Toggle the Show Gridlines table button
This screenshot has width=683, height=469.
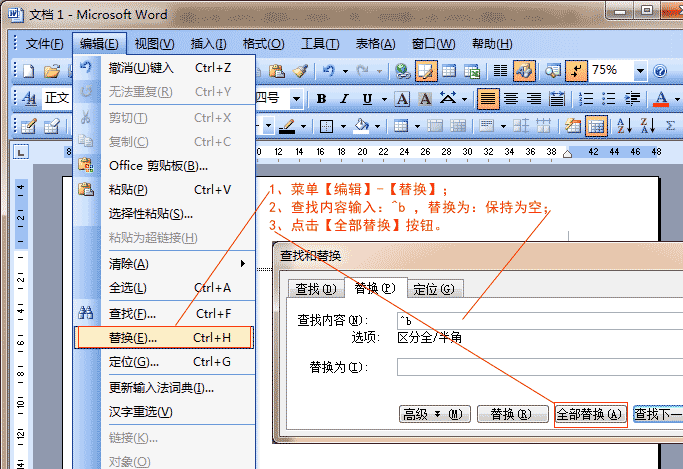click(596, 127)
